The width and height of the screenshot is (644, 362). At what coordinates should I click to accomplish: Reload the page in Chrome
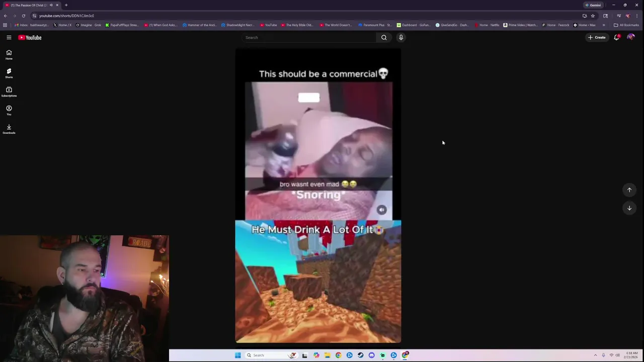click(23, 16)
